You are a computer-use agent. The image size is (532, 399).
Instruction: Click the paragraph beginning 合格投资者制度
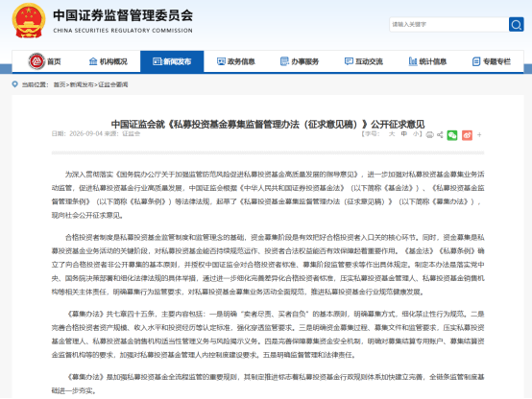point(268,265)
